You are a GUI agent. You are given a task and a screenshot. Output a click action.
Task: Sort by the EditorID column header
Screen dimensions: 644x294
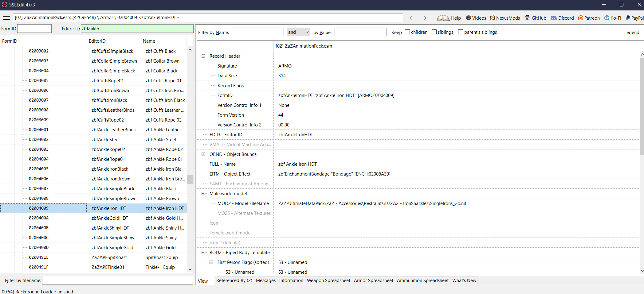pyautogui.click(x=114, y=41)
